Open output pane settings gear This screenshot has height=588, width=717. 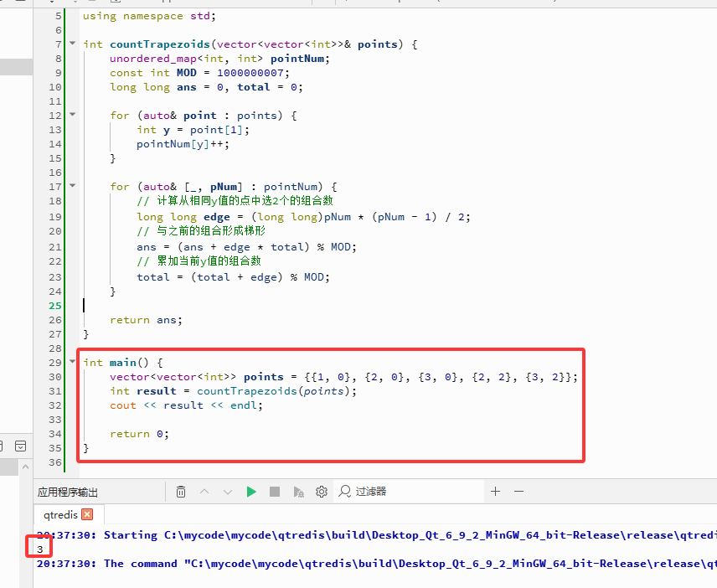click(322, 492)
